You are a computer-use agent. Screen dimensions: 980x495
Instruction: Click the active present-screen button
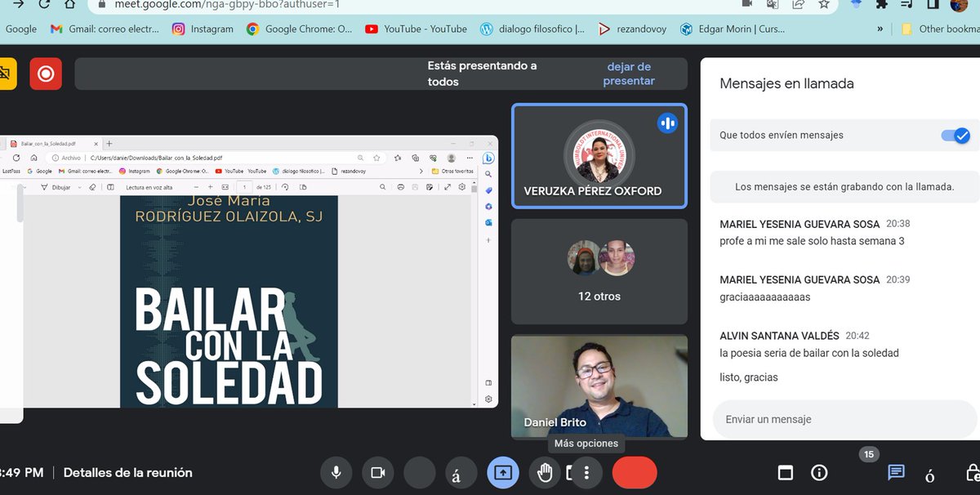click(503, 472)
